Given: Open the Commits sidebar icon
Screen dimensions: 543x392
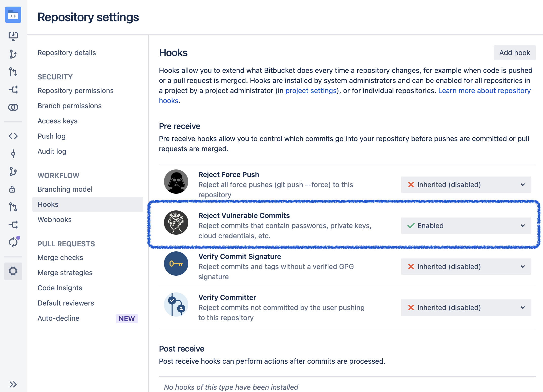Looking at the screenshot, I should click(13, 154).
